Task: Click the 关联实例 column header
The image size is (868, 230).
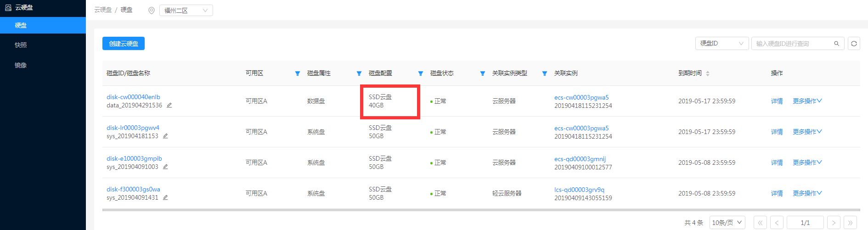Action: [566, 73]
